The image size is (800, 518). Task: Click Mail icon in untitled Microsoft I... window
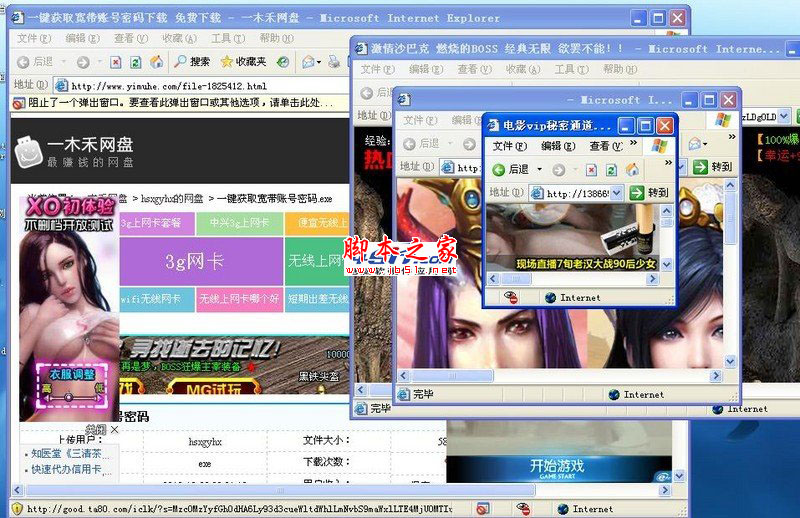pyautogui.click(x=694, y=144)
